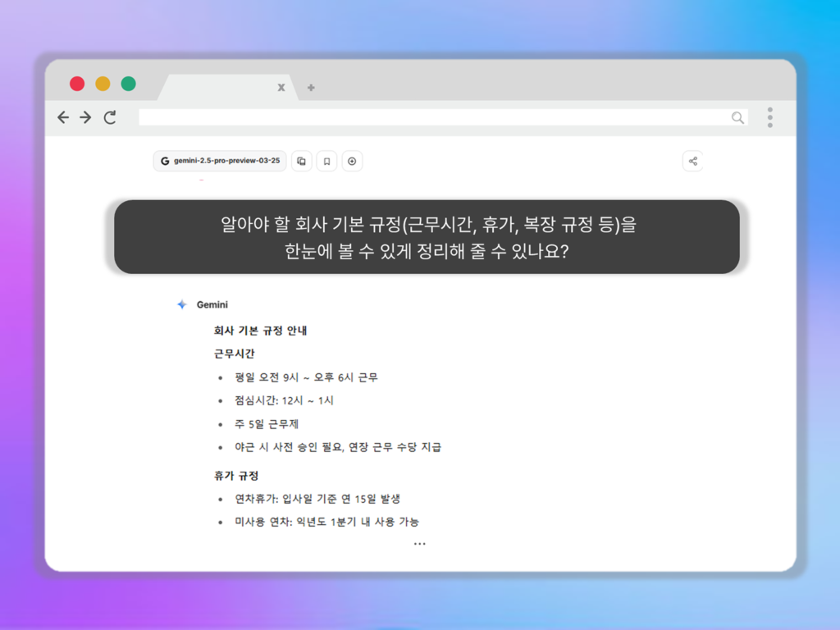Click the green maximize dot
Viewport: 840px width, 630px height.
pyautogui.click(x=129, y=84)
